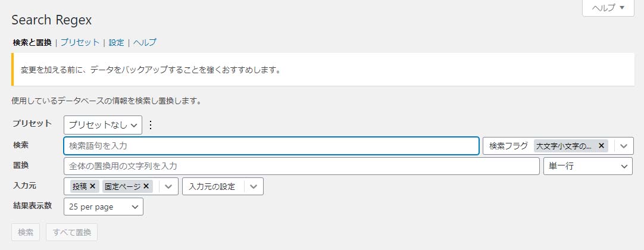Image resolution: width=644 pixels, height=250 pixels.
Task: Remove the 大文字小文字 search flag tag
Action: (x=601, y=146)
